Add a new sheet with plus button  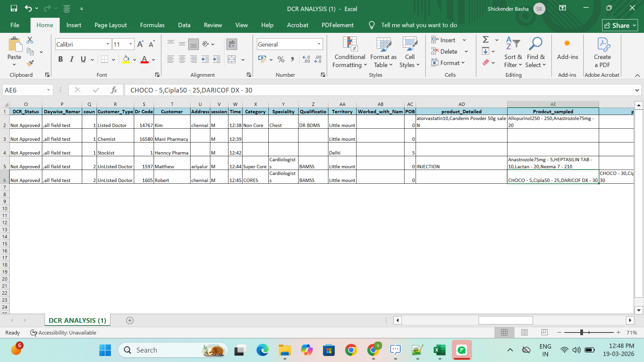[130, 320]
